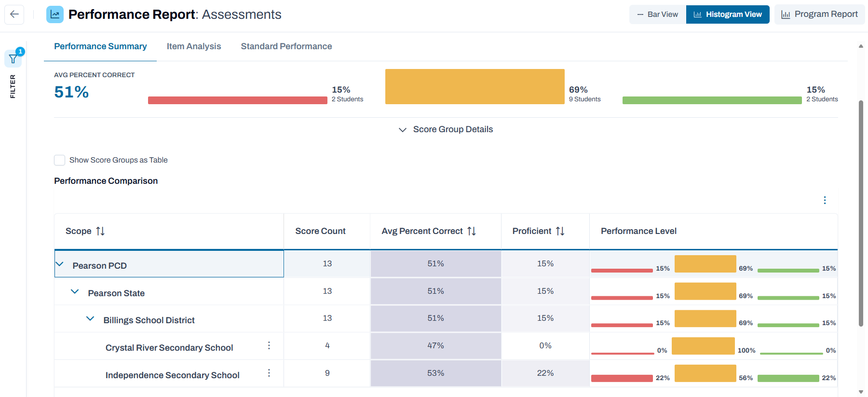
Task: Click Independence 53% cell
Action: (x=435, y=373)
